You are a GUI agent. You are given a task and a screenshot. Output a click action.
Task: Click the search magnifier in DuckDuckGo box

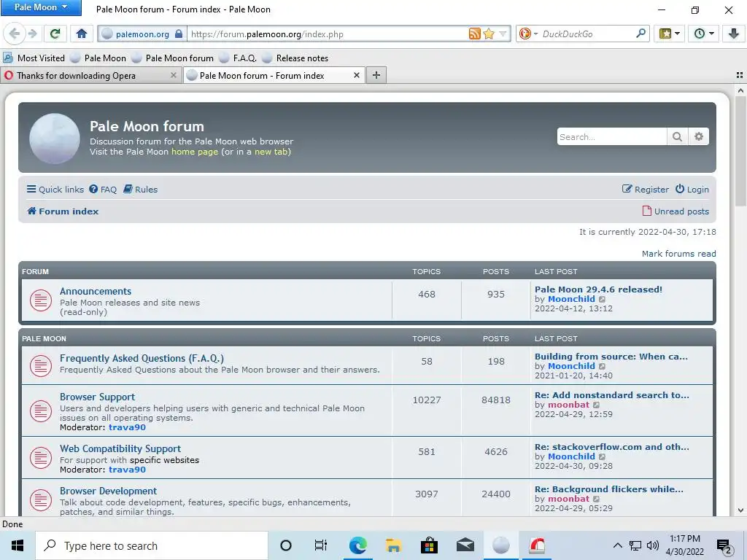coord(640,34)
